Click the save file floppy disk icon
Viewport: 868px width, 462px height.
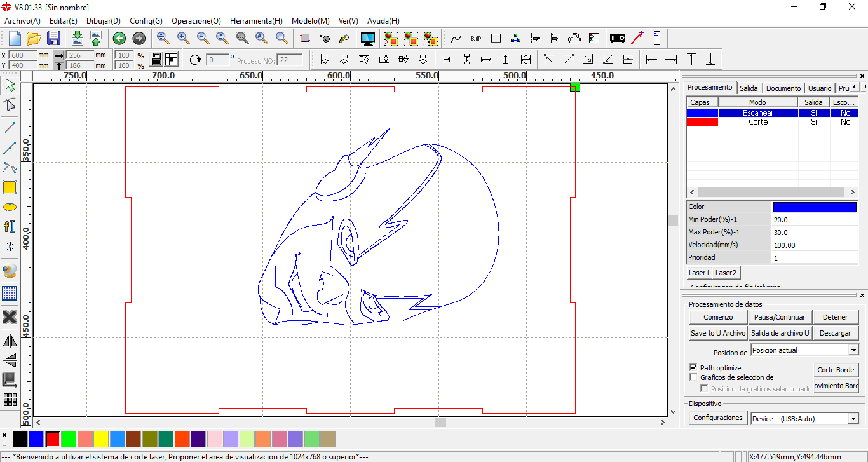53,38
